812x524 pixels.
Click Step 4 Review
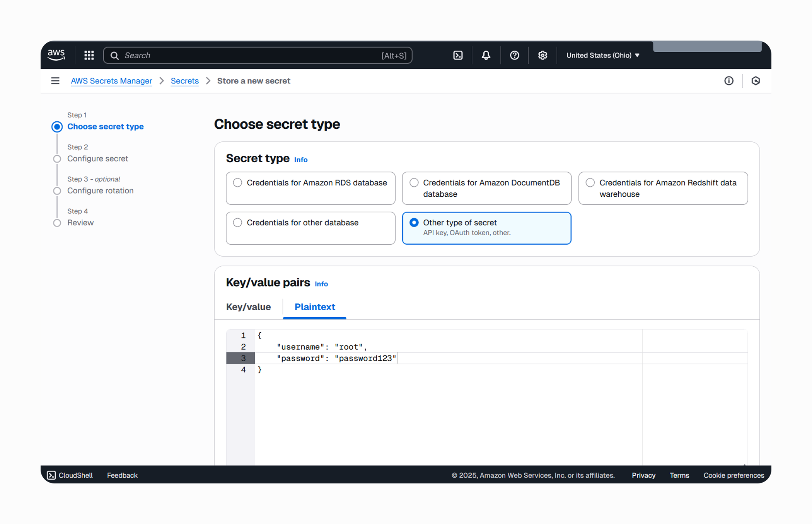(x=80, y=223)
